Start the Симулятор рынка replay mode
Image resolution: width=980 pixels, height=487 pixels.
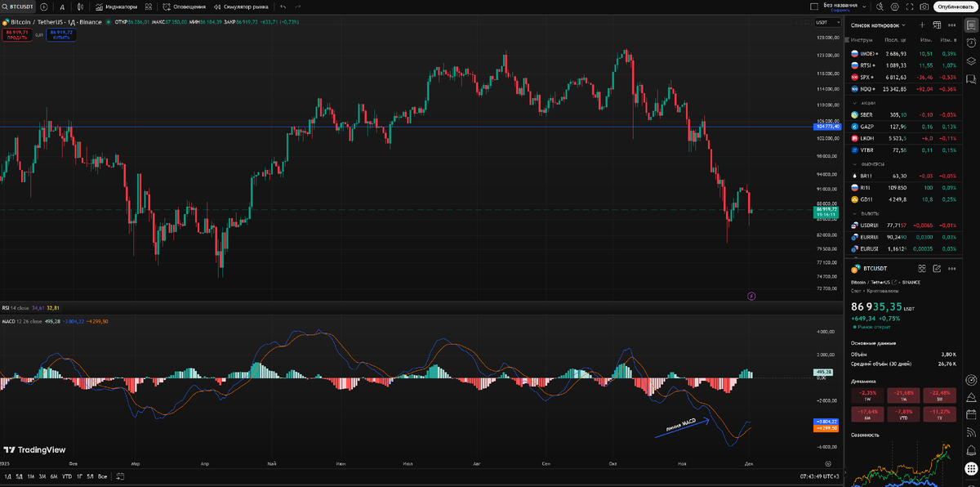[x=240, y=7]
